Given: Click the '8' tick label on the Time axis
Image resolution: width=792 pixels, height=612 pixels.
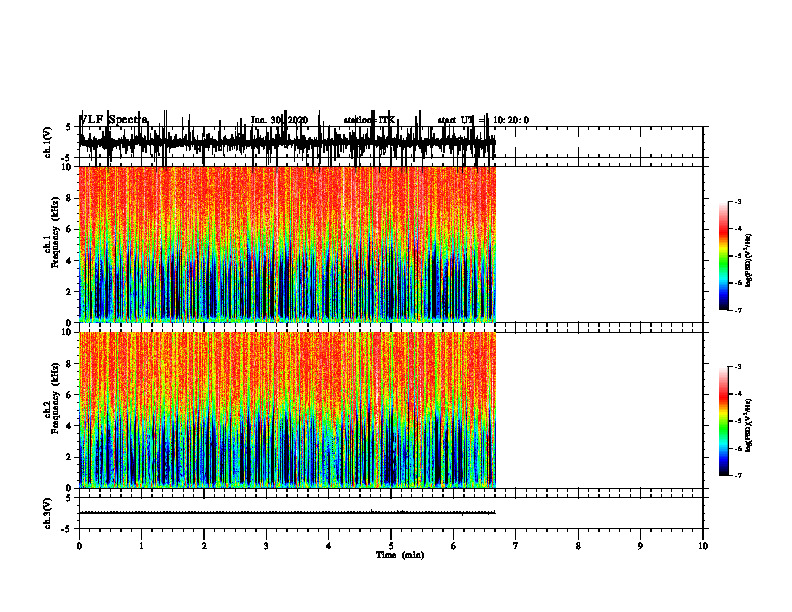Looking at the screenshot, I should [x=578, y=546].
